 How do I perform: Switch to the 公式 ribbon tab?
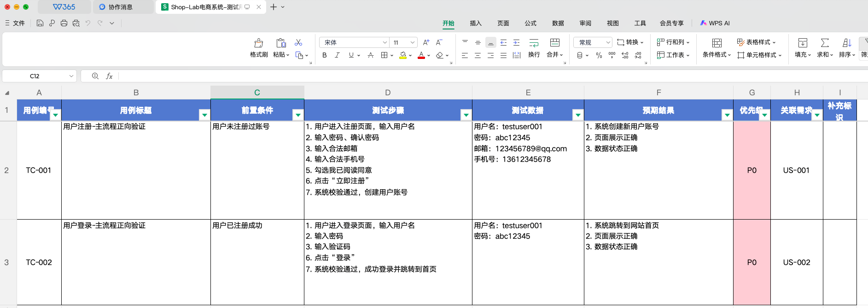pos(530,23)
